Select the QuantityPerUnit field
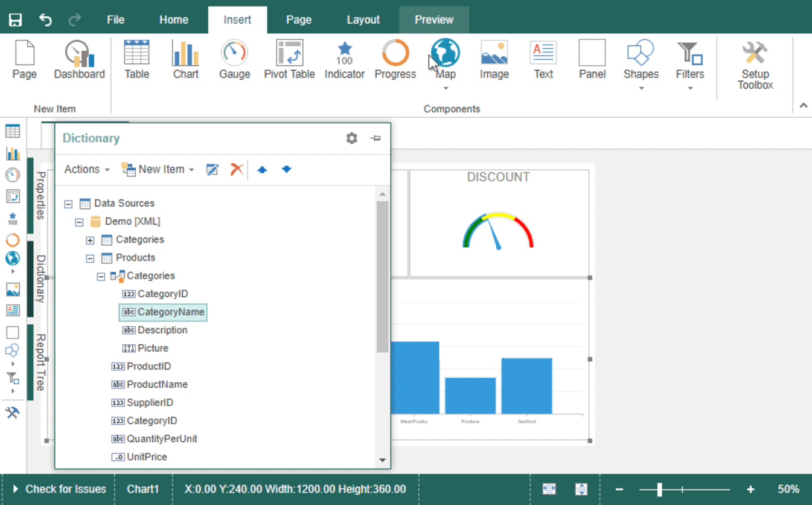 pos(154,439)
